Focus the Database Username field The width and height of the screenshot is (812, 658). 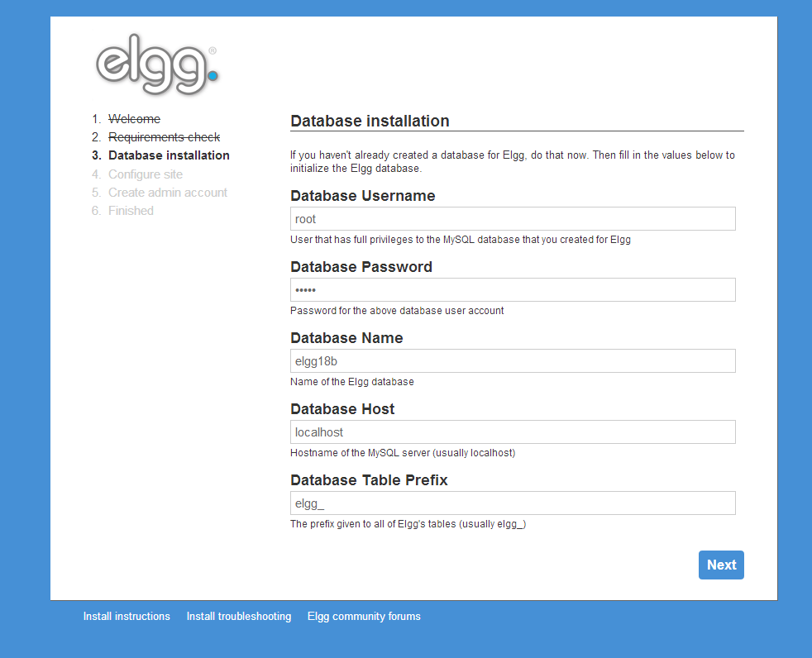[513, 219]
